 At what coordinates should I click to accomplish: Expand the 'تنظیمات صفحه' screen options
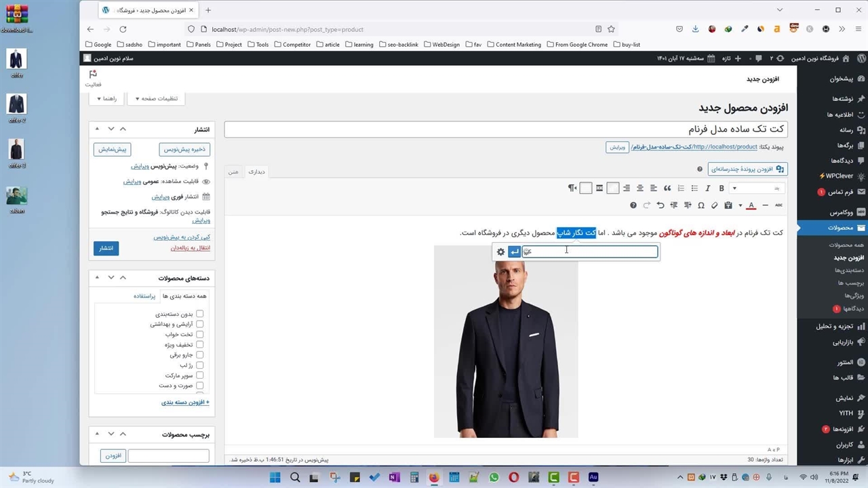(156, 98)
